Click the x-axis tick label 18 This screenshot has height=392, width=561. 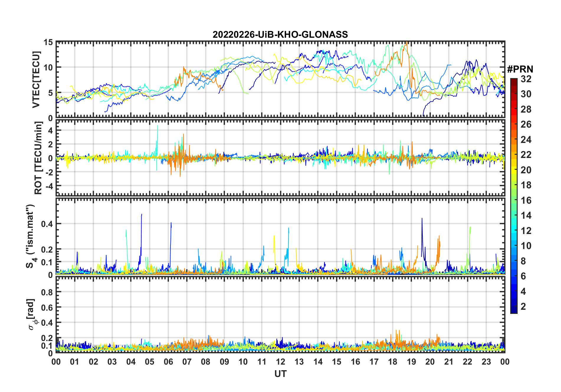point(393,362)
